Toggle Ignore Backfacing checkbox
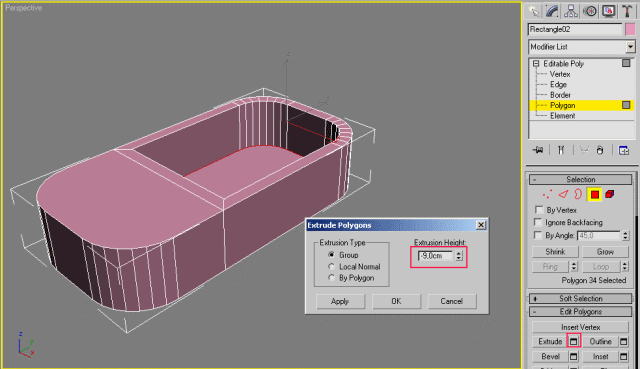The image size is (640, 369). (x=539, y=222)
